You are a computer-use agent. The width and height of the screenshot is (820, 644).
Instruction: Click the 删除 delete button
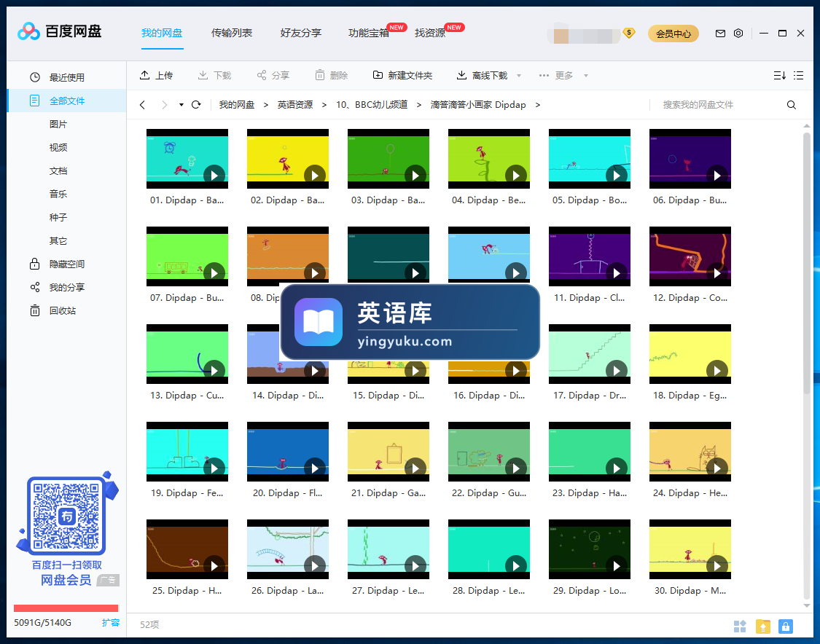coord(331,75)
